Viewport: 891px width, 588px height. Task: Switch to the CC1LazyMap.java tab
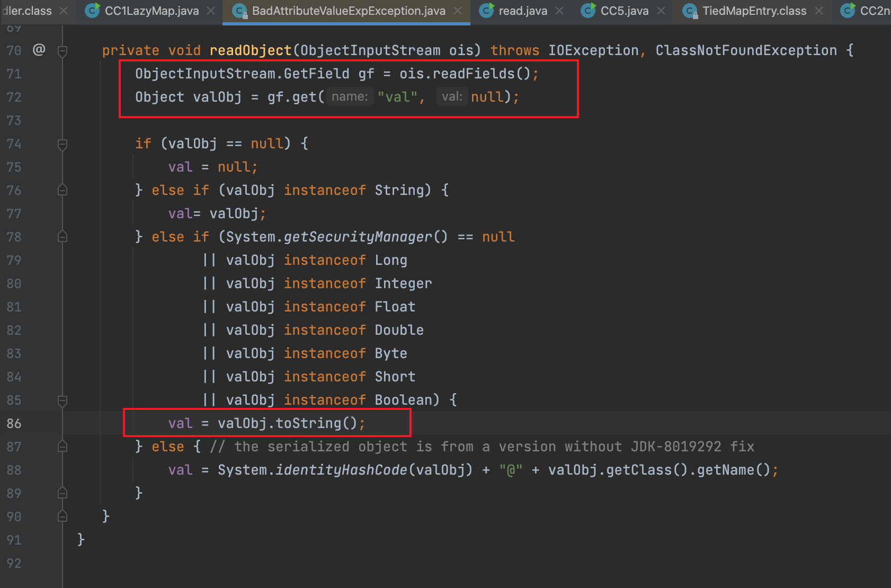152,11
